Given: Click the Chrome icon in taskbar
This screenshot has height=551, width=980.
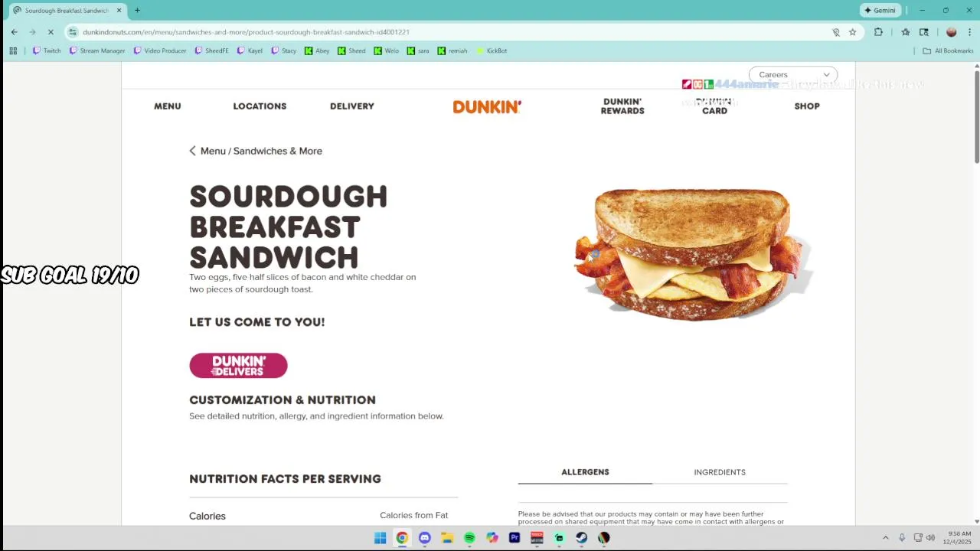Looking at the screenshot, I should 402,538.
